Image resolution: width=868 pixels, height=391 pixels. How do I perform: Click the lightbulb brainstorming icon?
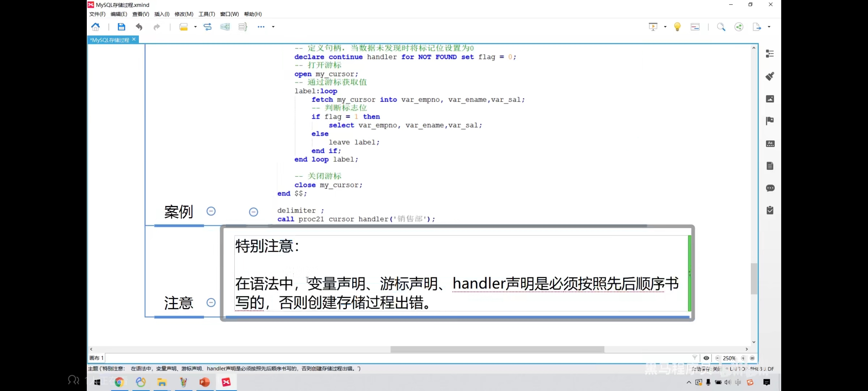677,27
